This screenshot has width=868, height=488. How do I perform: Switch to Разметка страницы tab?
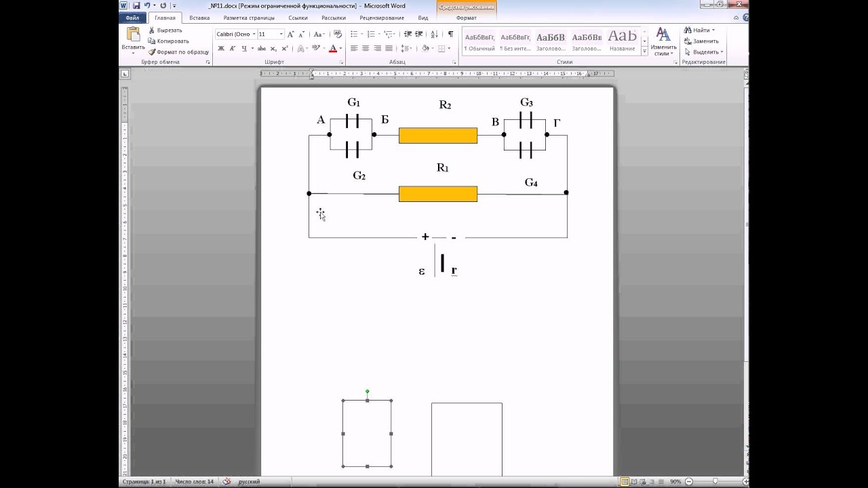click(249, 18)
